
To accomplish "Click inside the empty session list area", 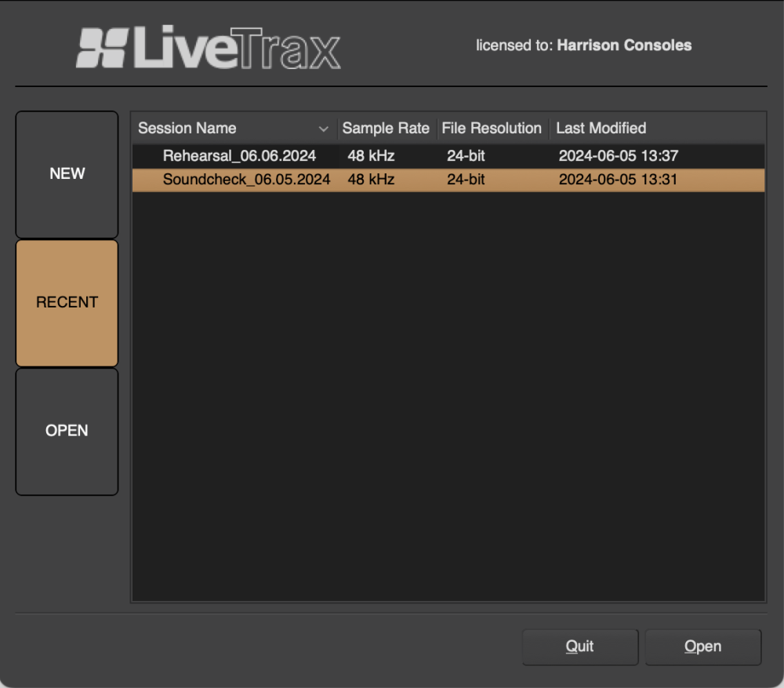I will tap(447, 392).
